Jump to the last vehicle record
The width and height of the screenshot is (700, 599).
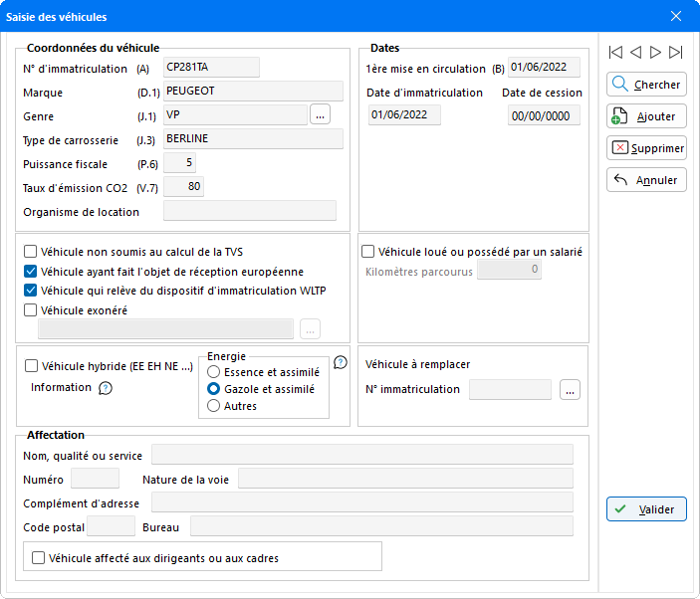(676, 52)
